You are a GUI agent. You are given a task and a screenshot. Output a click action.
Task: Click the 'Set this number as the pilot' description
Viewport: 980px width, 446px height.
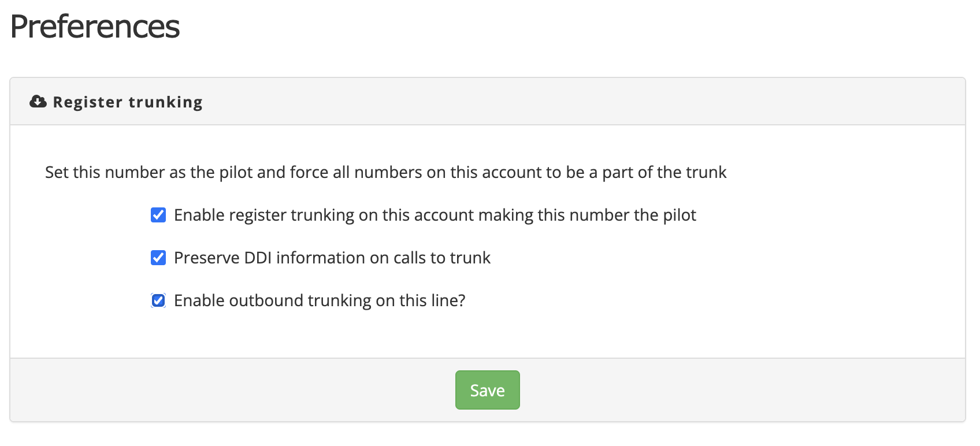[386, 172]
